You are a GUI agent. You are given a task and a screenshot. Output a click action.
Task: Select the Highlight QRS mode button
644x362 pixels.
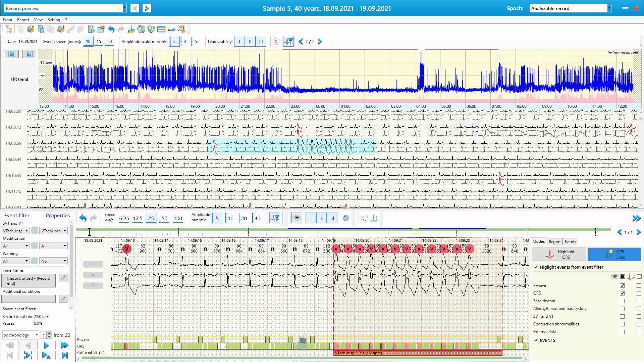(559, 254)
